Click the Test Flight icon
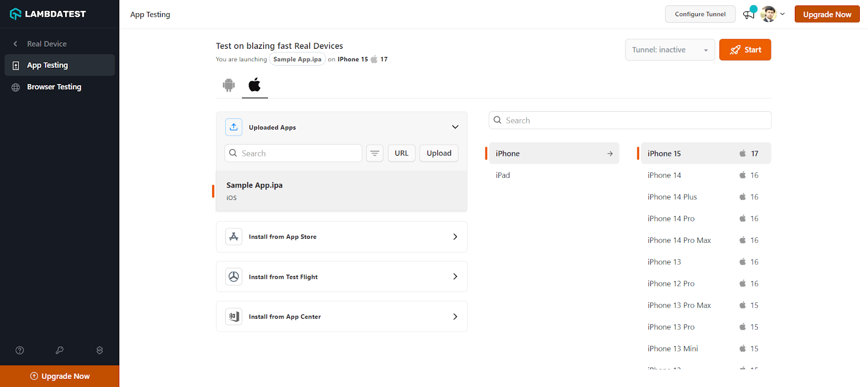868x387 pixels. 234,277
